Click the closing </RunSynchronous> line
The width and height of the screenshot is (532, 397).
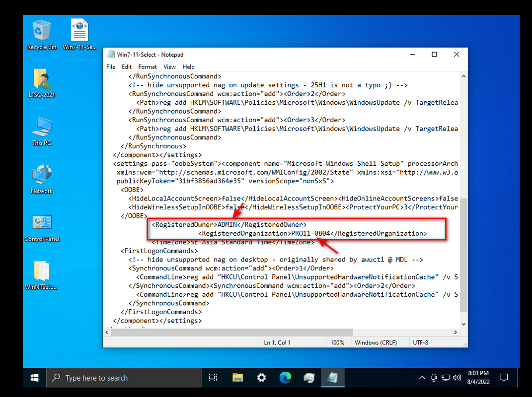point(153,146)
